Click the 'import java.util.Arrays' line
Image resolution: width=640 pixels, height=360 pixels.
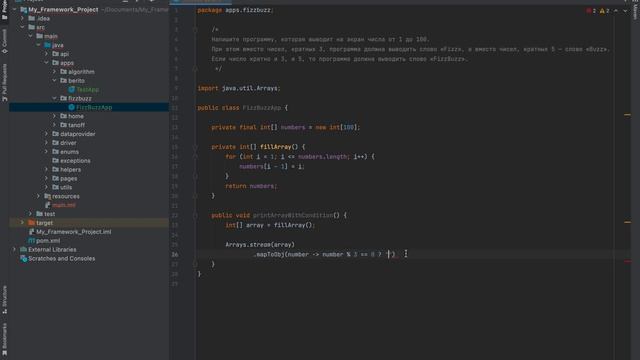click(x=239, y=88)
